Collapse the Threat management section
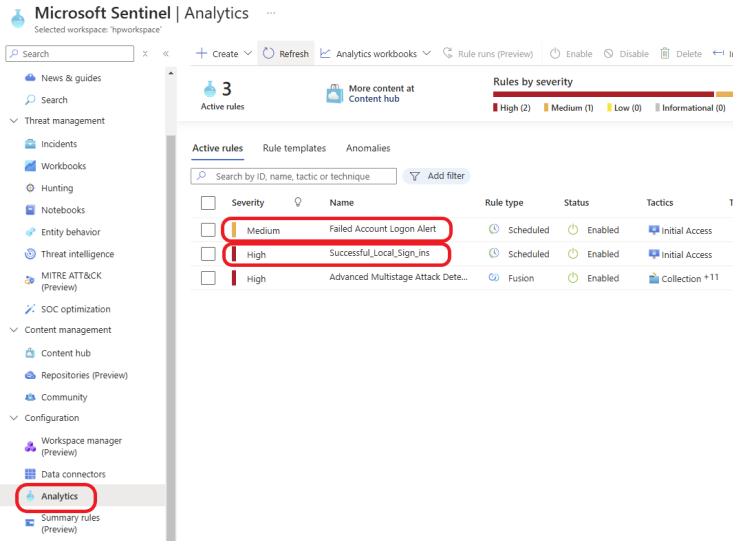The image size is (733, 541). tap(14, 121)
